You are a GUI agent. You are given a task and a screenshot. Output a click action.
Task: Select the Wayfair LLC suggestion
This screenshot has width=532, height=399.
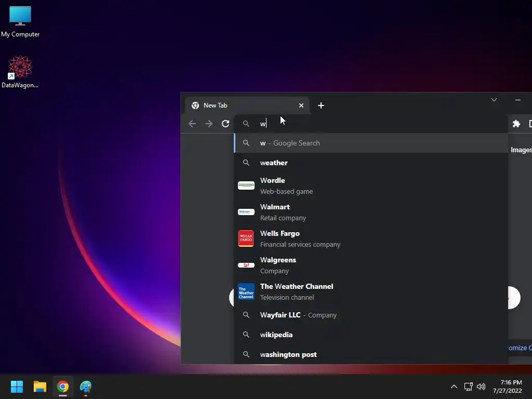pos(371,315)
